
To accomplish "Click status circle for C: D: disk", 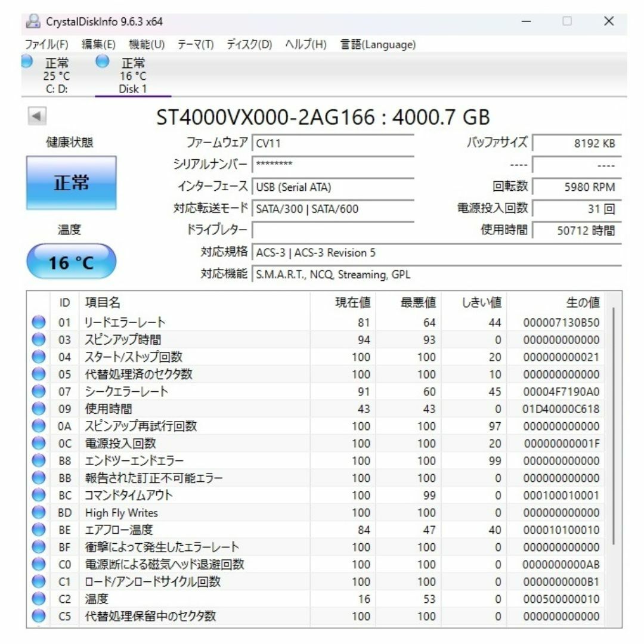I will (27, 61).
